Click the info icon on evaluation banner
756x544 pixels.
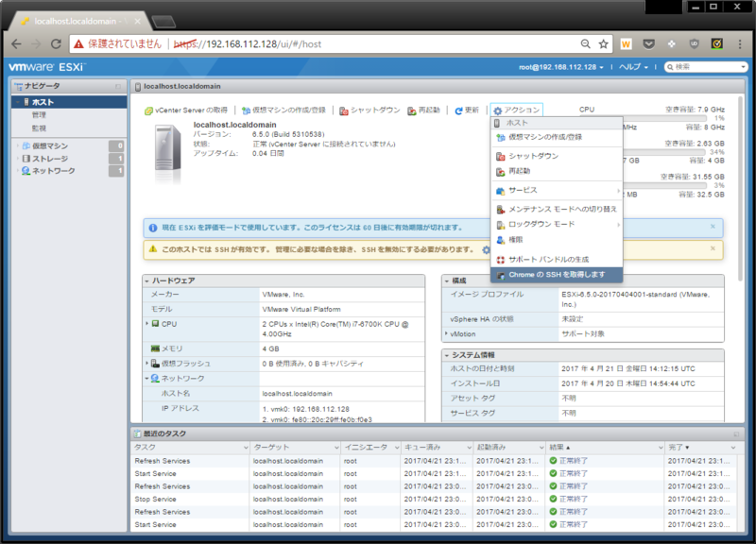pos(153,228)
